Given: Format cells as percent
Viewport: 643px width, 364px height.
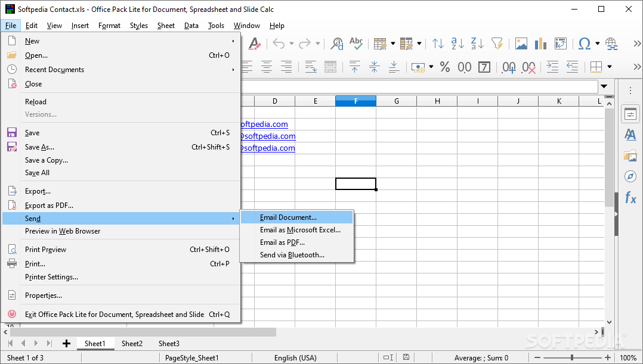Looking at the screenshot, I should 445,67.
